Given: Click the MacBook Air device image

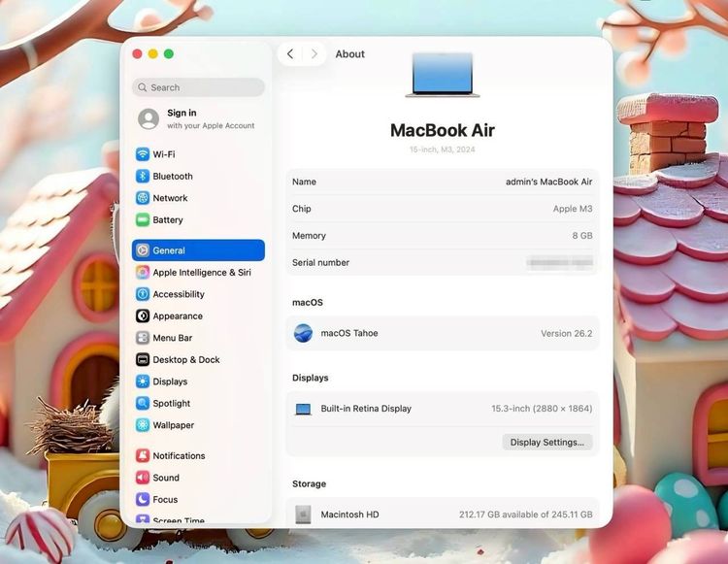Looking at the screenshot, I should [443, 75].
